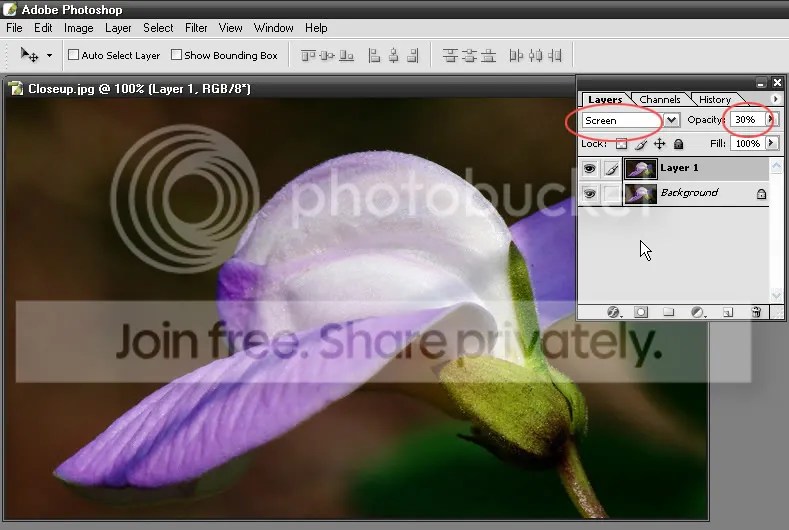Screen dimensions: 789x530
Task: Switch to the History tab
Action: coord(715,99)
